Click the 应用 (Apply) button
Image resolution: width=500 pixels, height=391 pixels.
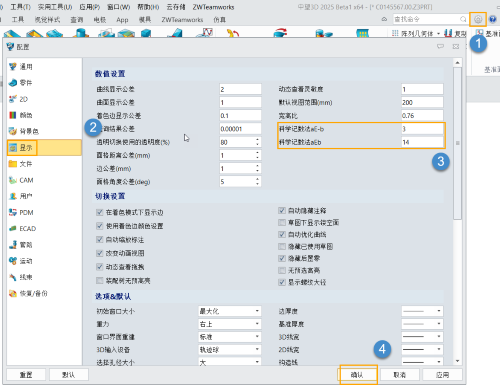[x=442, y=375]
